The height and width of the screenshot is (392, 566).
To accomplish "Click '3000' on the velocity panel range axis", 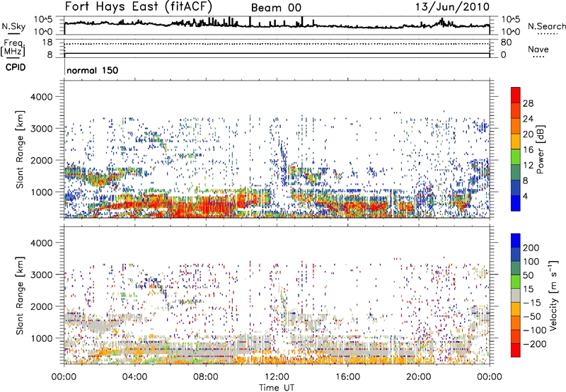I will pos(42,275).
